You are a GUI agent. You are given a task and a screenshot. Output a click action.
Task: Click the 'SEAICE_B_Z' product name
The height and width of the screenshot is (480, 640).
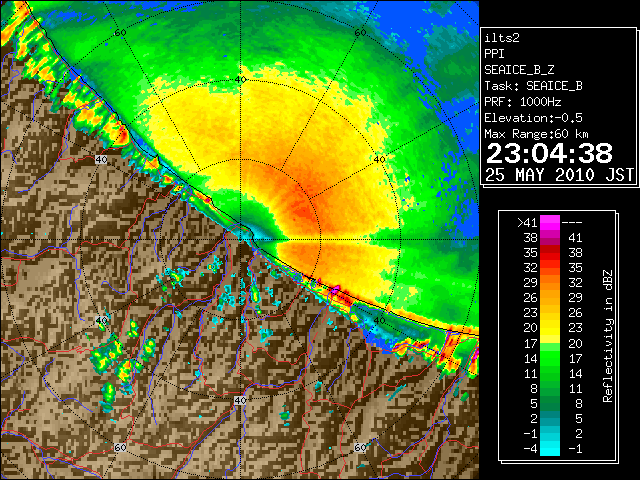(x=519, y=70)
